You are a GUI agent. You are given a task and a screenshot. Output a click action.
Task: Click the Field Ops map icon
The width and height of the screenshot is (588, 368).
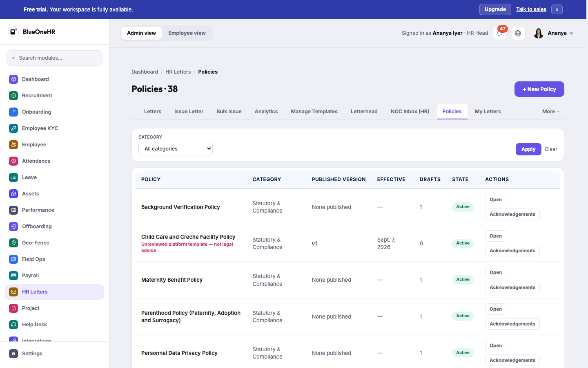[13, 259]
